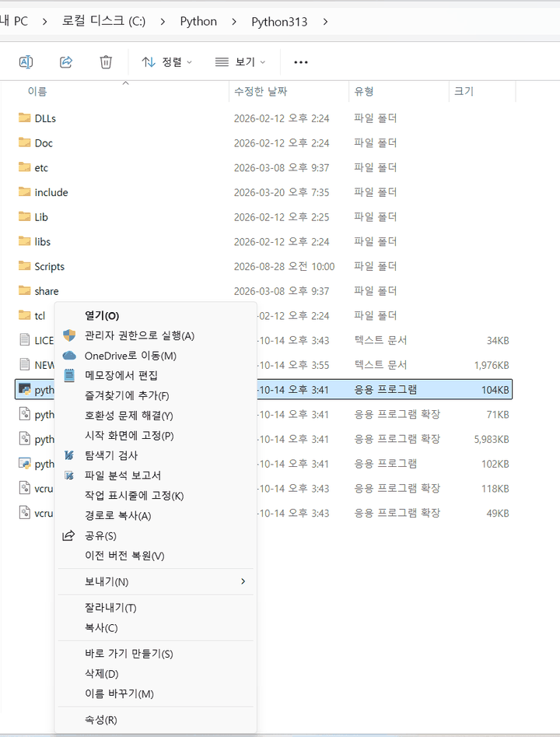Click the 49KB vcruntime DLL icon
Image resolution: width=560 pixels, height=737 pixels.
point(24,512)
